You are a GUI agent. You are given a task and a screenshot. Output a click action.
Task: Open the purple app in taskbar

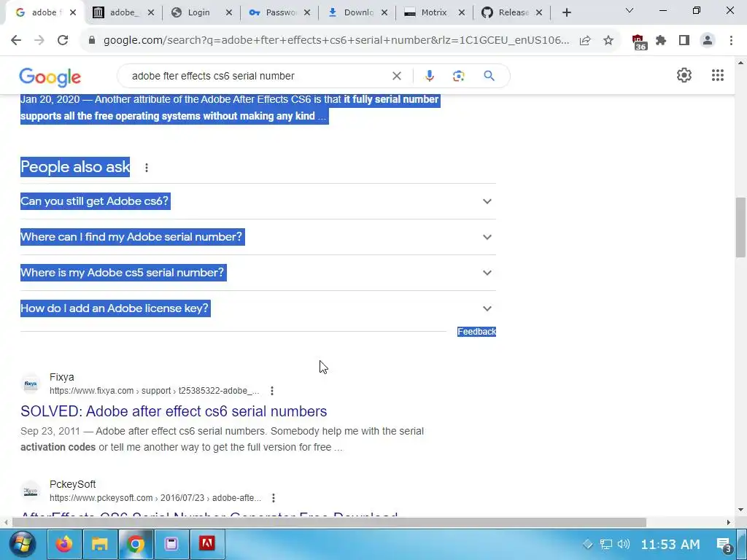point(171,544)
